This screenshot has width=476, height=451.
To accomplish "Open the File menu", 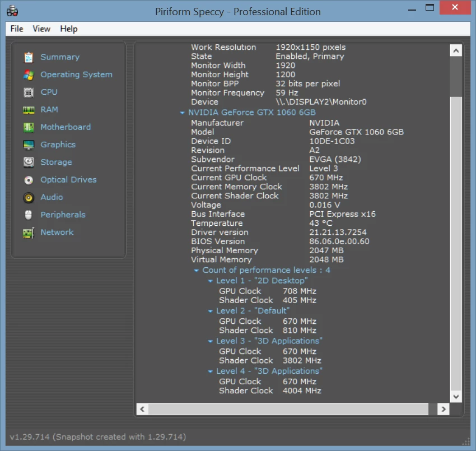I will pos(17,29).
